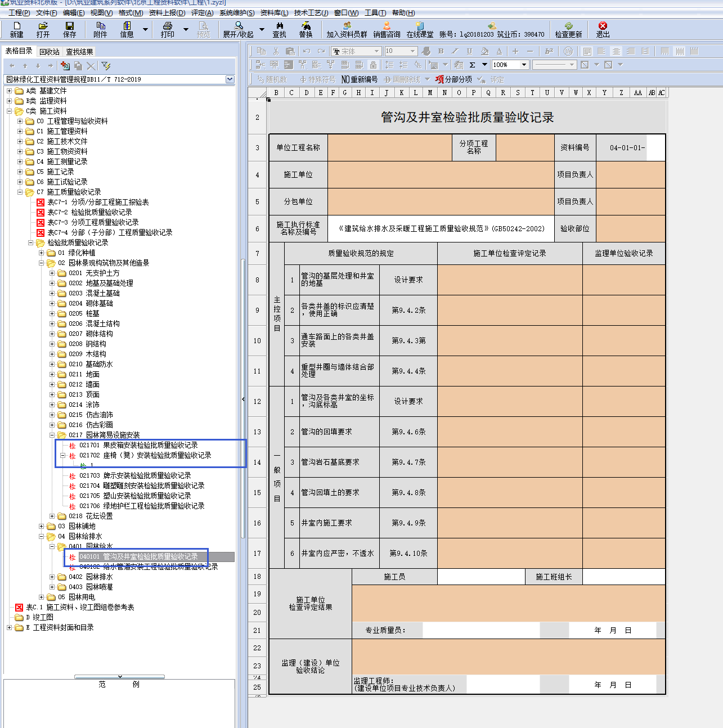This screenshot has width=723, height=728.
Task: Select 021703 牌示安装检验批质量验收记录
Action: [x=135, y=475]
